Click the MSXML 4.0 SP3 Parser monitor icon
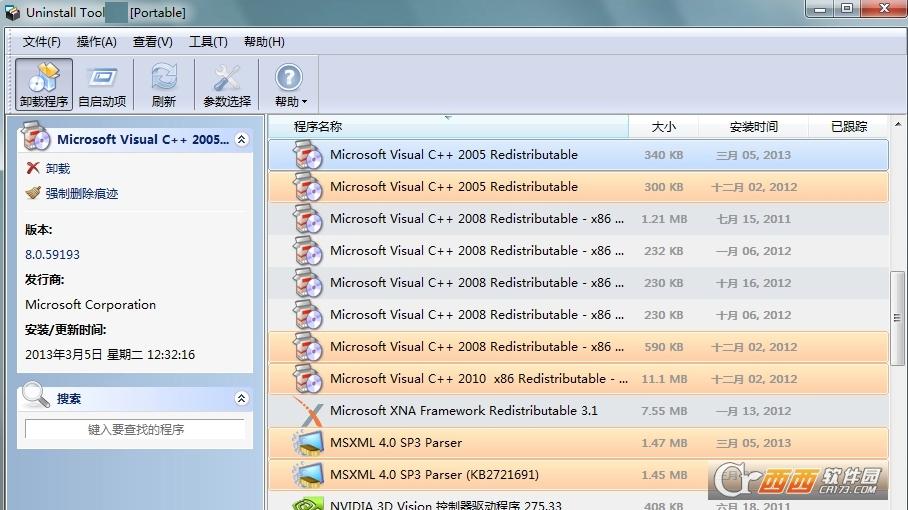 click(x=307, y=443)
